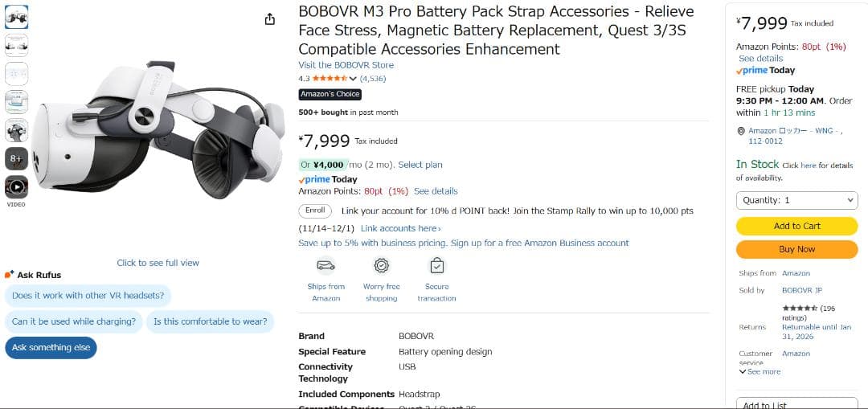868x409 pixels.
Task: Click the Amazon locker pickup location pin
Action: [741, 131]
